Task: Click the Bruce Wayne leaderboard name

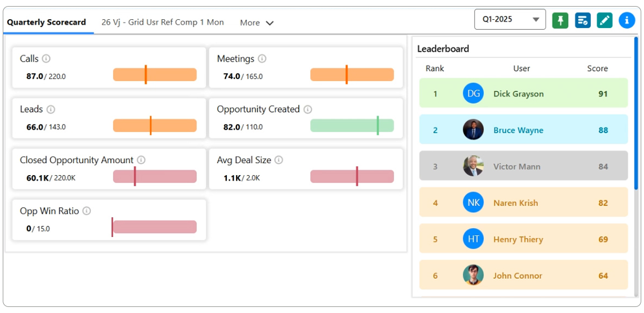Action: (x=518, y=131)
